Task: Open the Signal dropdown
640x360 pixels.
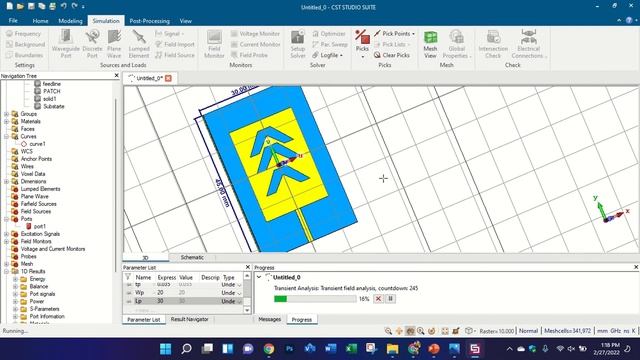Action: click(x=170, y=34)
